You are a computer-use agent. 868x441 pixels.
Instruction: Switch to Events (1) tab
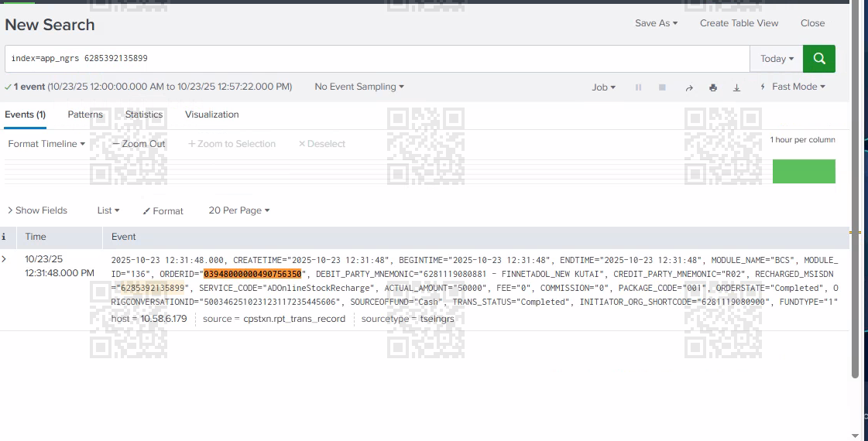[25, 115]
